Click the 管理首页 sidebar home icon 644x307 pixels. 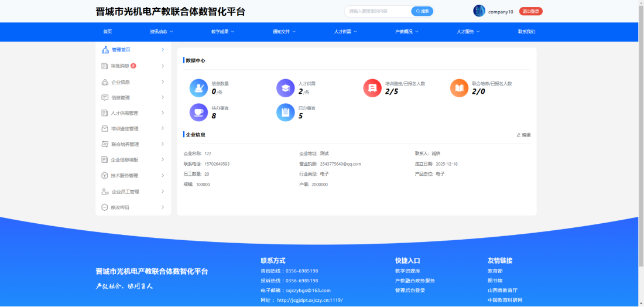click(105, 50)
